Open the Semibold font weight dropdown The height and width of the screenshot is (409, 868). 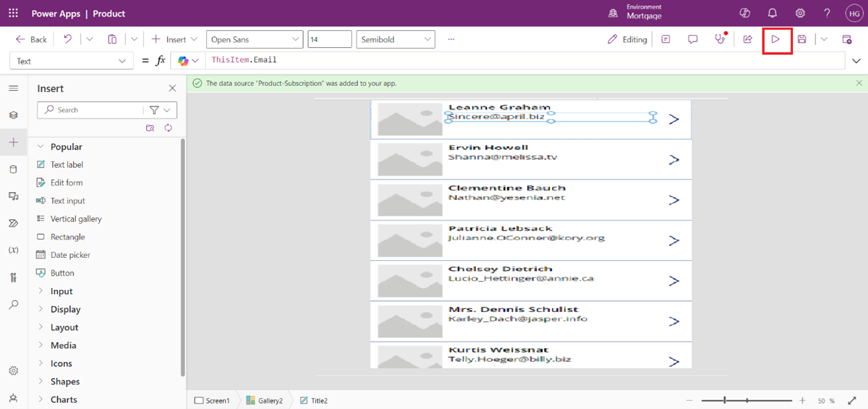[x=395, y=39]
